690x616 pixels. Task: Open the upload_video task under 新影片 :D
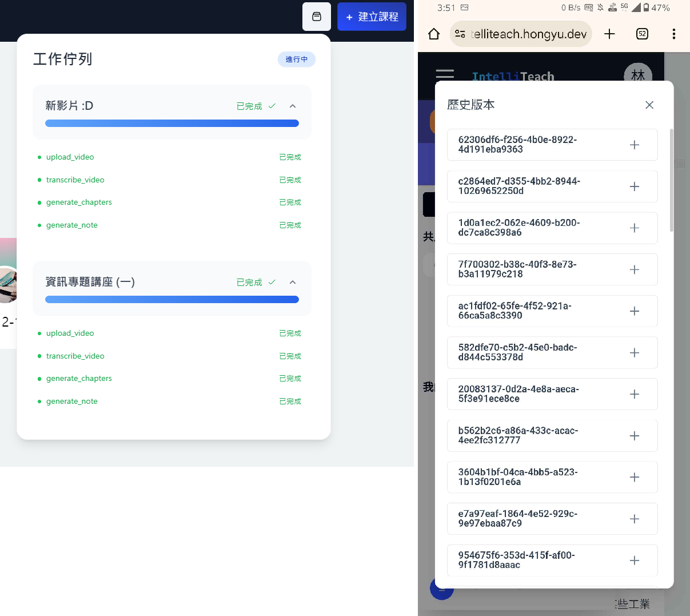click(x=70, y=157)
